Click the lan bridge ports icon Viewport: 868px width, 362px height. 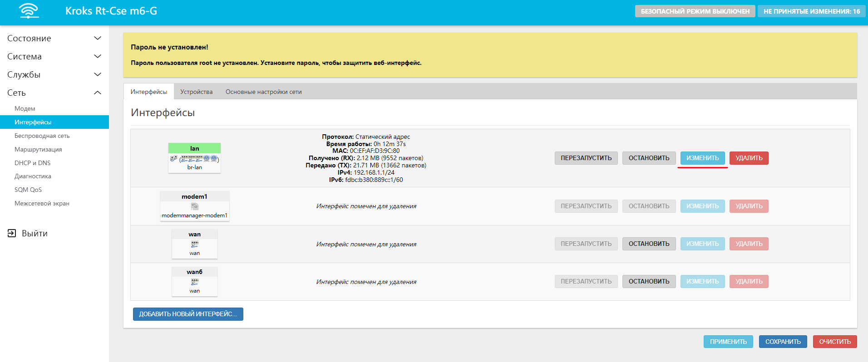tap(195, 159)
